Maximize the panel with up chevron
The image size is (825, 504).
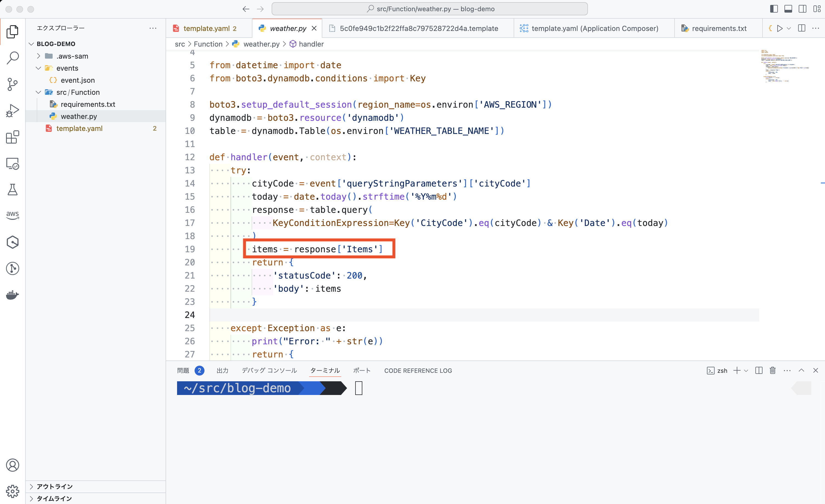801,370
